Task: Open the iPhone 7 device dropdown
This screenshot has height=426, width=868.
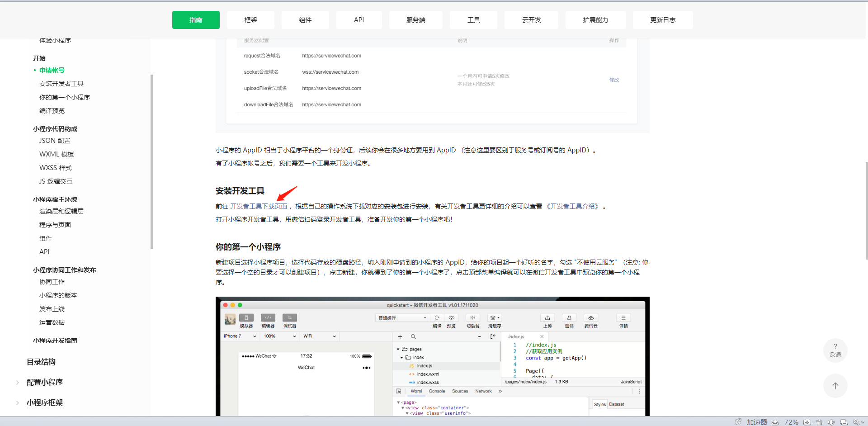Action: [240, 336]
